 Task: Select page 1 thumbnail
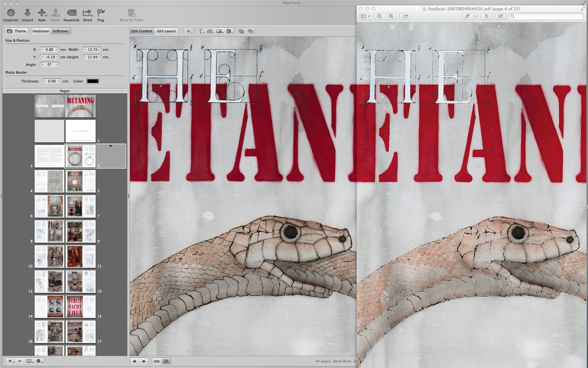coord(80,131)
